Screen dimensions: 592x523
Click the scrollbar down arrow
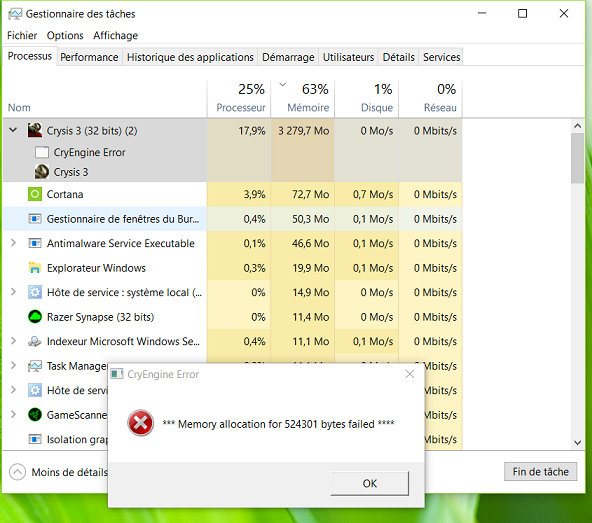click(x=577, y=443)
